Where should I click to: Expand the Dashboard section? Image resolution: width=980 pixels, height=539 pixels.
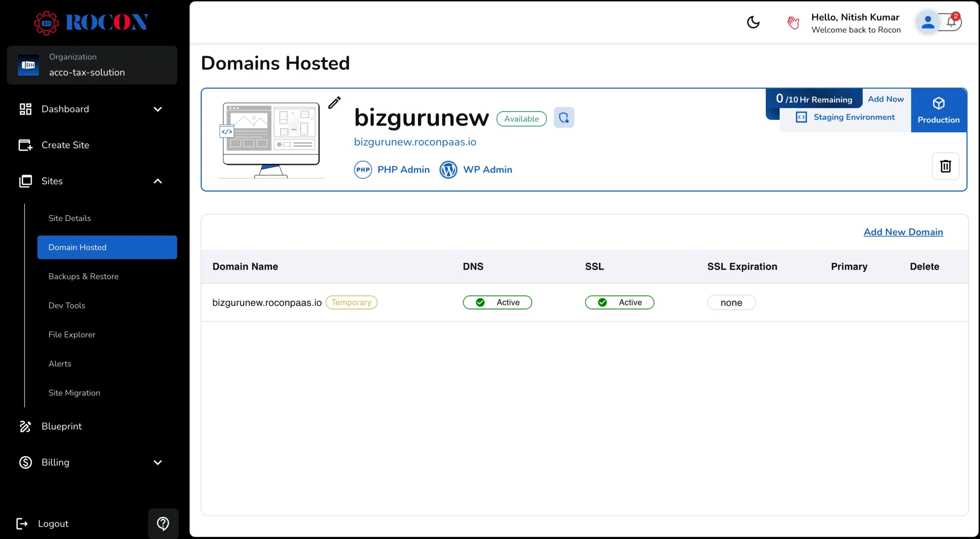point(158,109)
